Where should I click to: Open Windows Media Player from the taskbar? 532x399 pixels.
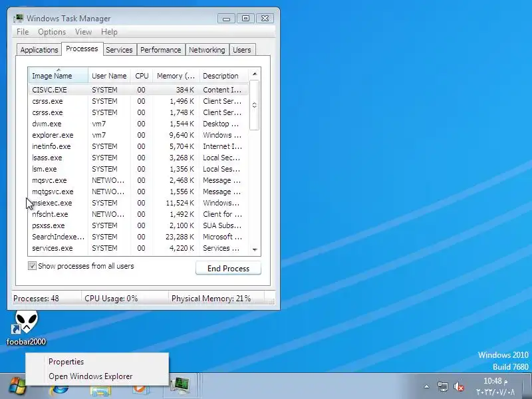(140, 390)
